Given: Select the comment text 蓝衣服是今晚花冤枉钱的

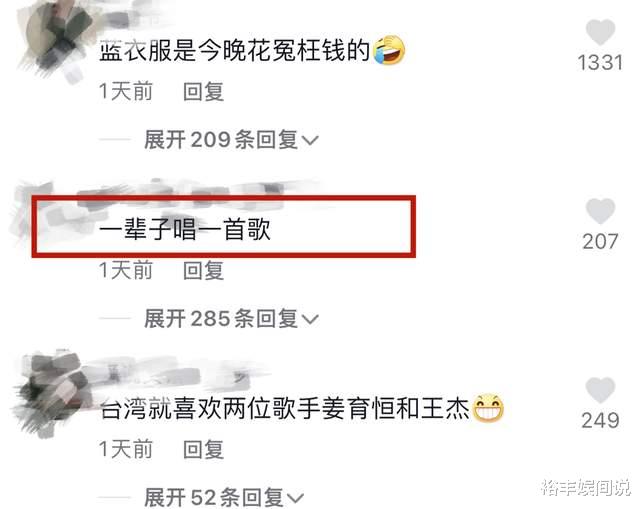Looking at the screenshot, I should [235, 51].
